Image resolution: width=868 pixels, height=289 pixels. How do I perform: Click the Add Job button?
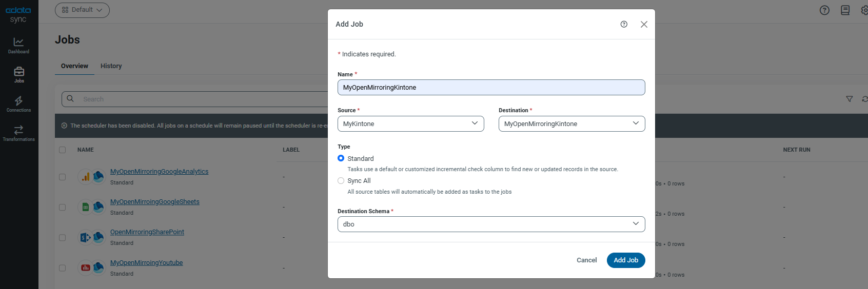pos(625,260)
